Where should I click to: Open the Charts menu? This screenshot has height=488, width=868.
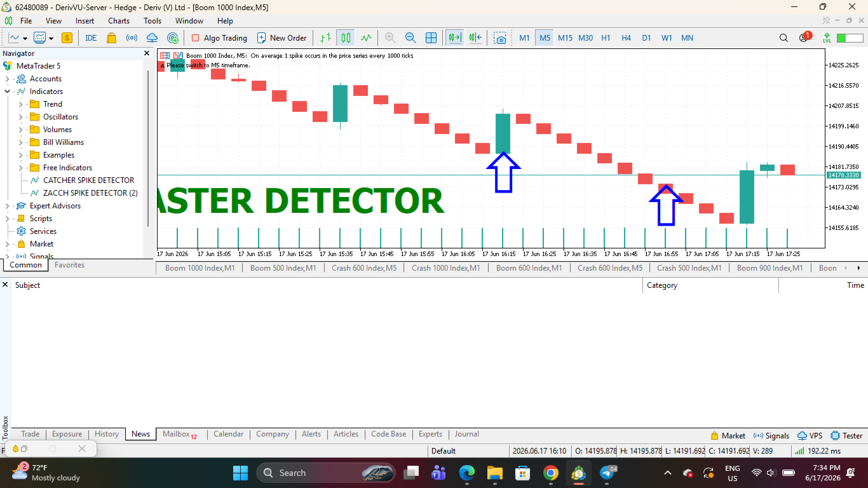[119, 20]
